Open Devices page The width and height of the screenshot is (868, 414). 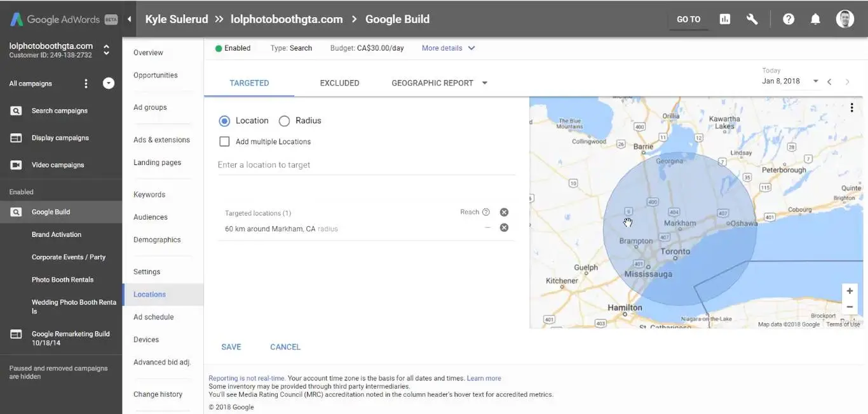tap(146, 340)
